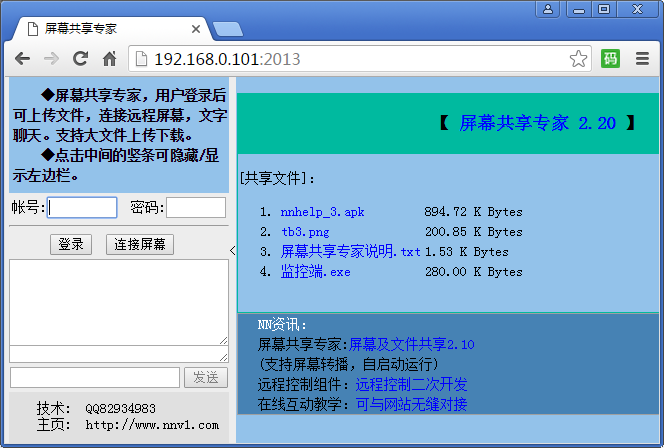
Task: Open the Chrome hamburger menu
Action: click(642, 58)
